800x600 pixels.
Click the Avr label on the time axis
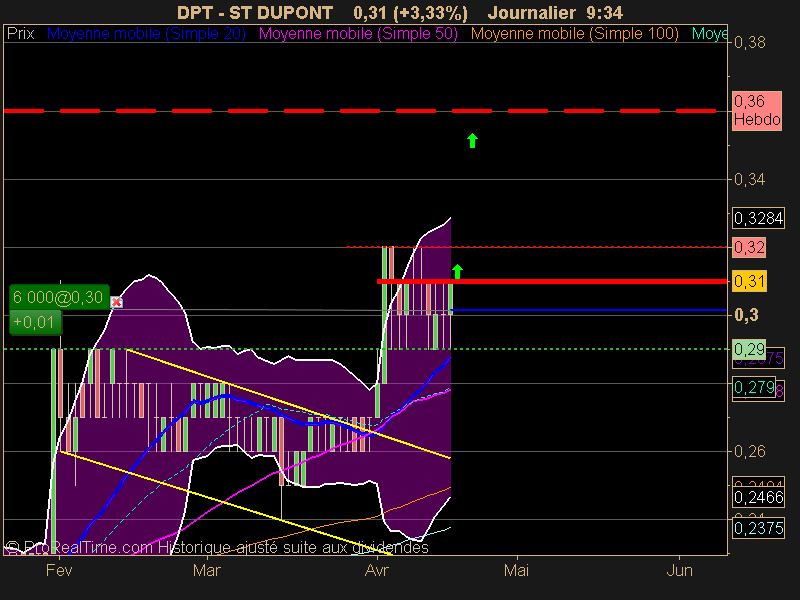[x=377, y=570]
